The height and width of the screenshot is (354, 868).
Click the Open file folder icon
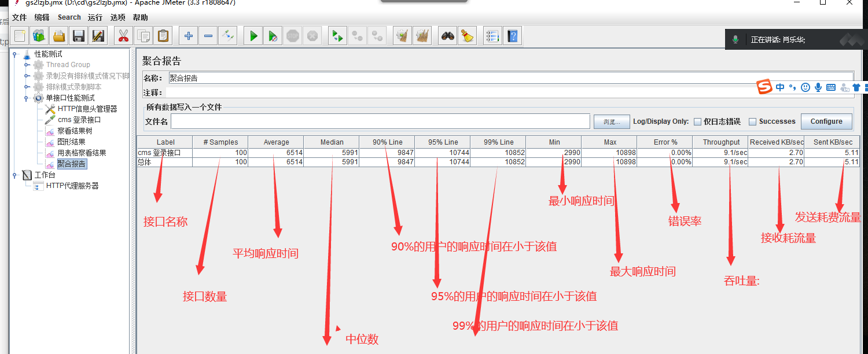click(x=59, y=36)
